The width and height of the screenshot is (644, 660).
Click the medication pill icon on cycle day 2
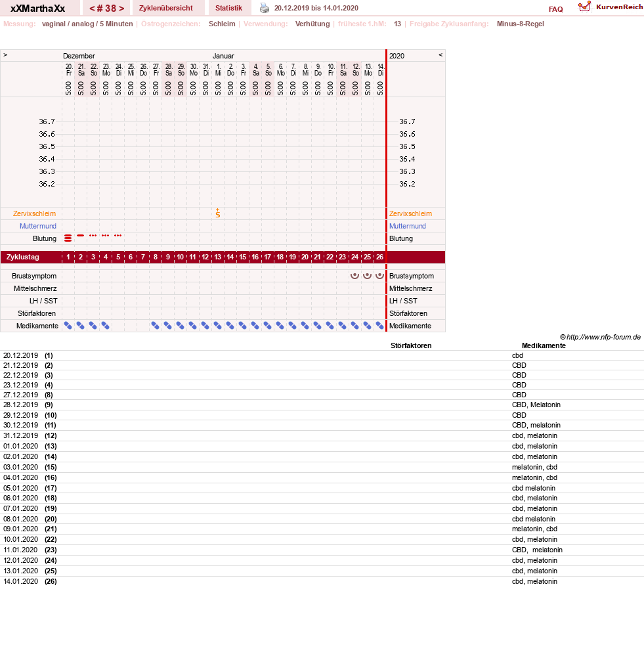[80, 325]
